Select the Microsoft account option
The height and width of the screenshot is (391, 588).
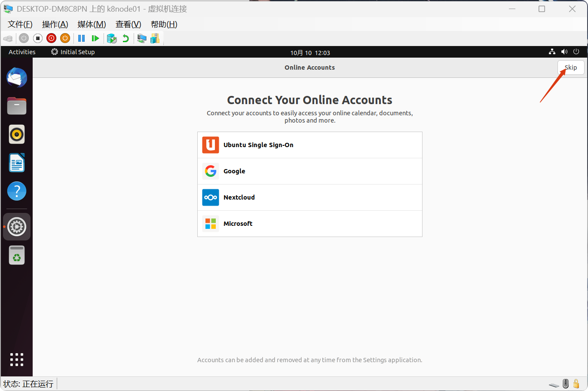[x=310, y=224]
